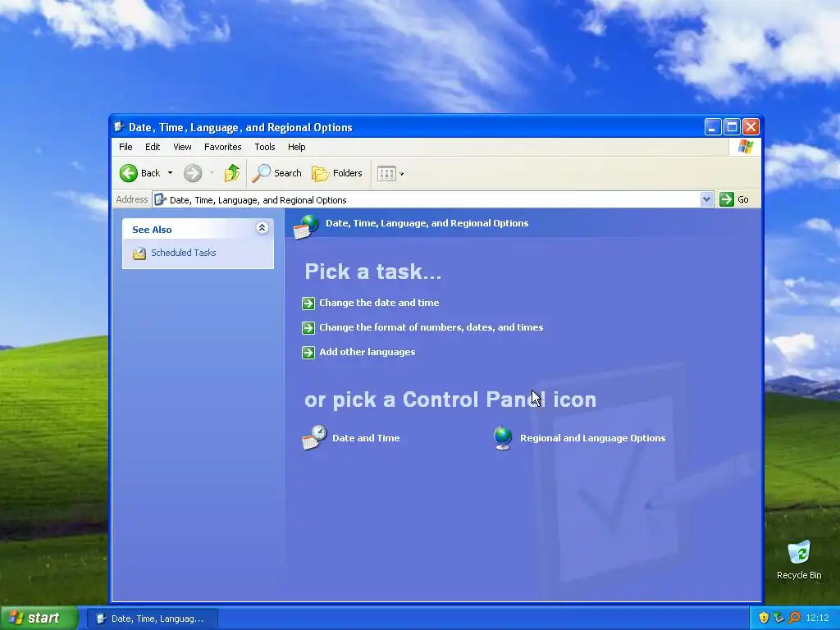Open the Date and Time label link

click(366, 438)
